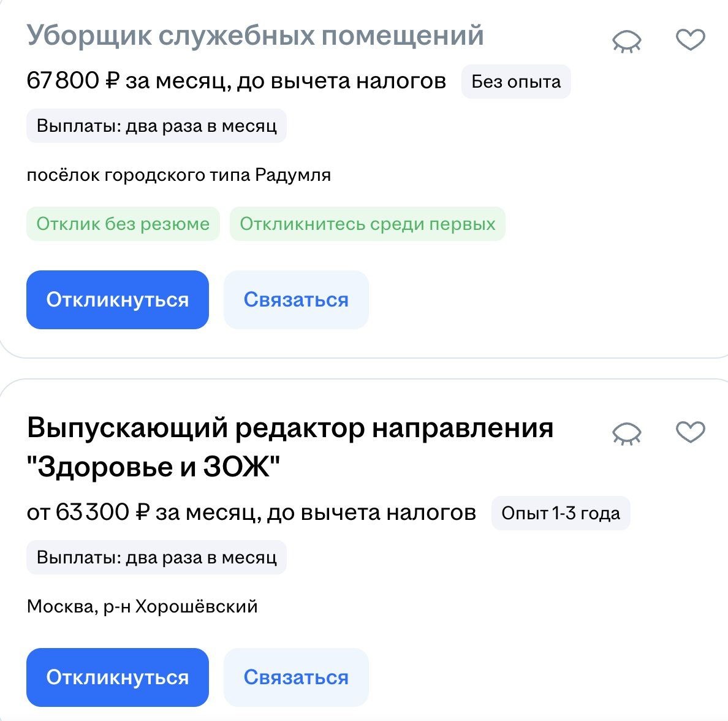728x721 pixels.
Task: Click Связаться for the Уборщик vacancy
Action: [x=296, y=300]
